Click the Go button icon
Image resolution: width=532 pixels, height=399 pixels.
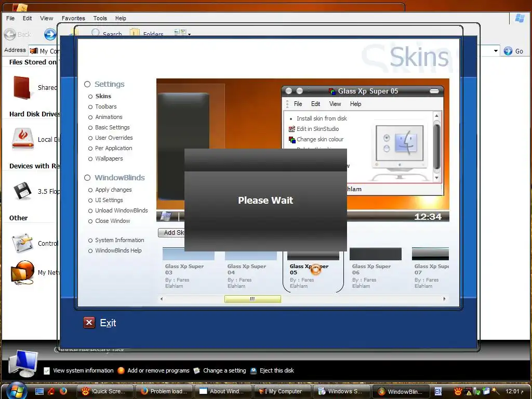click(508, 51)
